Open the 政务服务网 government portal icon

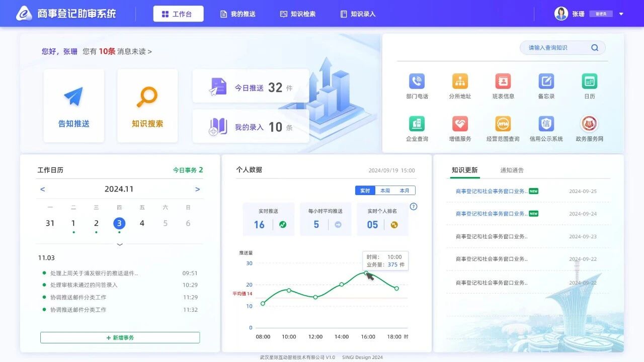(589, 124)
